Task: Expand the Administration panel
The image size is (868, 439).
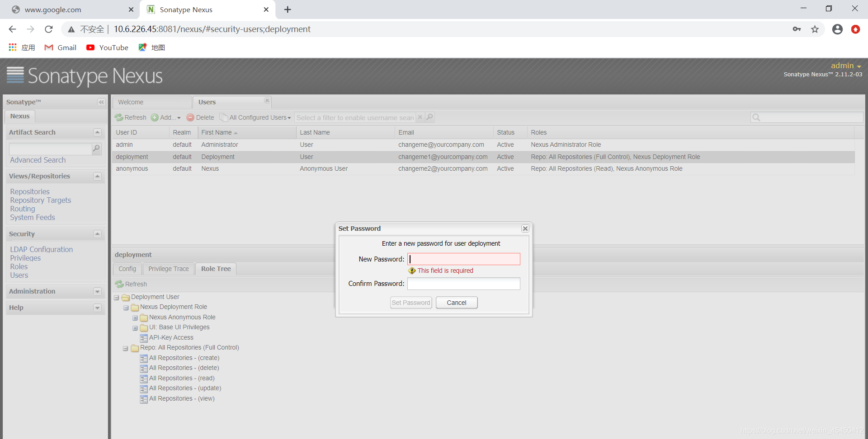Action: pyautogui.click(x=97, y=292)
